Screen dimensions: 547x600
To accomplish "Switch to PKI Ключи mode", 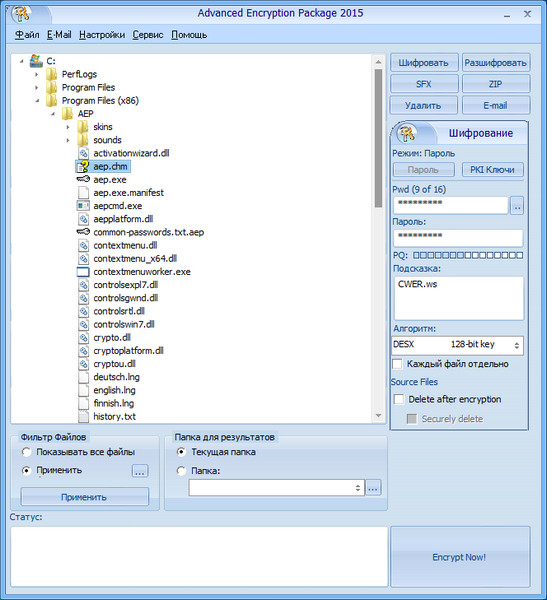I will click(x=492, y=170).
